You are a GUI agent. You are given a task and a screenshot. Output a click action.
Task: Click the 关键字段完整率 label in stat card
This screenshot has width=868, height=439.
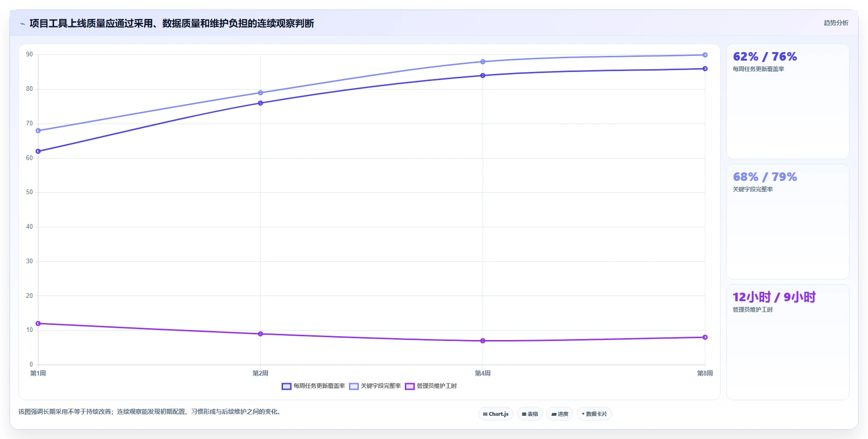(x=753, y=189)
